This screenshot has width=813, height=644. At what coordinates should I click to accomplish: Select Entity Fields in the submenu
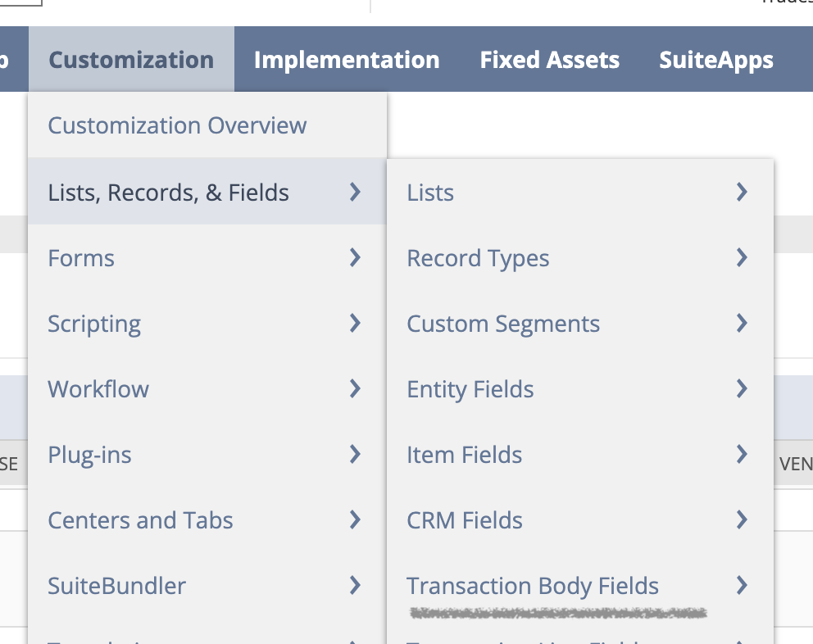coord(581,389)
